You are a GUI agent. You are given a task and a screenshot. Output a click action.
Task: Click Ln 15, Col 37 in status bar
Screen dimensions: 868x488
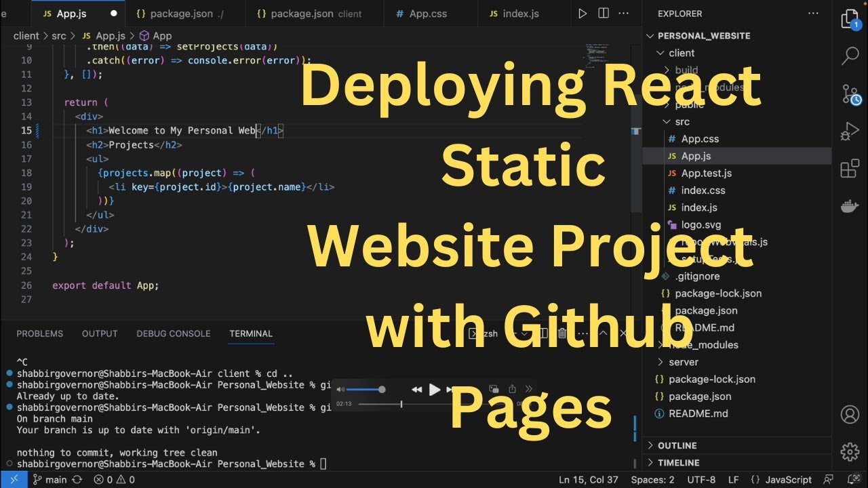[x=589, y=479]
